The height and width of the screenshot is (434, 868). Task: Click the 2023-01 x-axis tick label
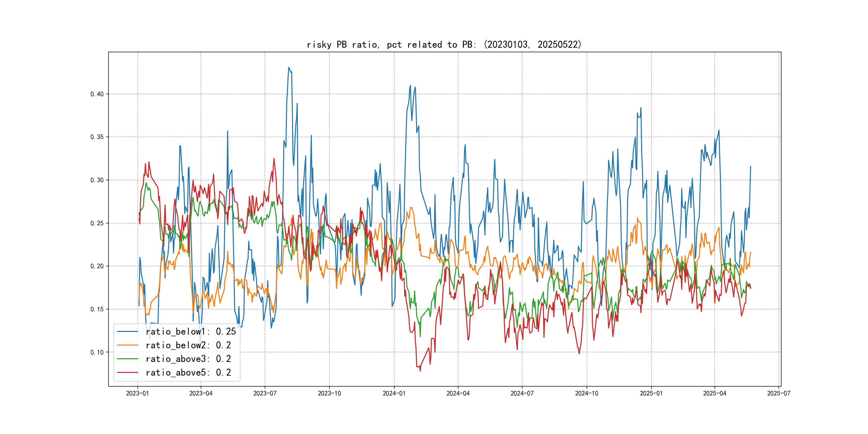coord(137,394)
